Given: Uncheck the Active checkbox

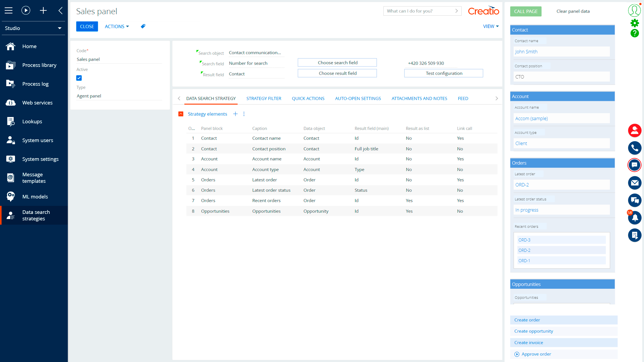Looking at the screenshot, I should [79, 78].
